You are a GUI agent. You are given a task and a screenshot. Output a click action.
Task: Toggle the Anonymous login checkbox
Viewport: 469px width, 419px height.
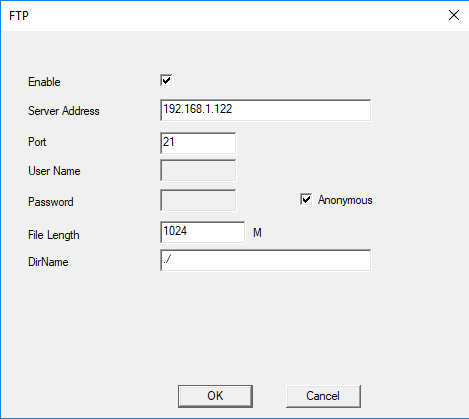point(306,199)
